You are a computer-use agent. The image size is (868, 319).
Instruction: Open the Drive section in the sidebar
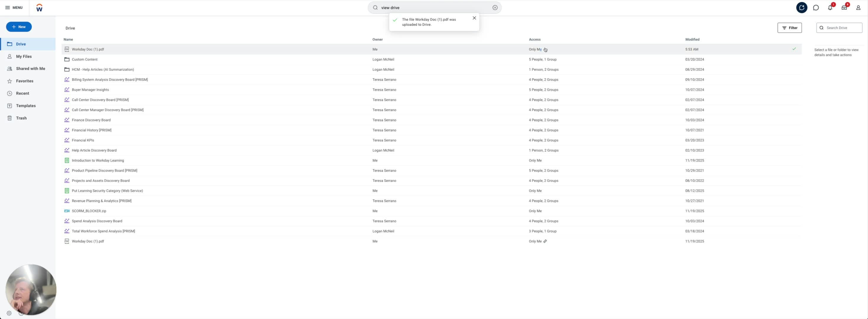click(x=20, y=44)
